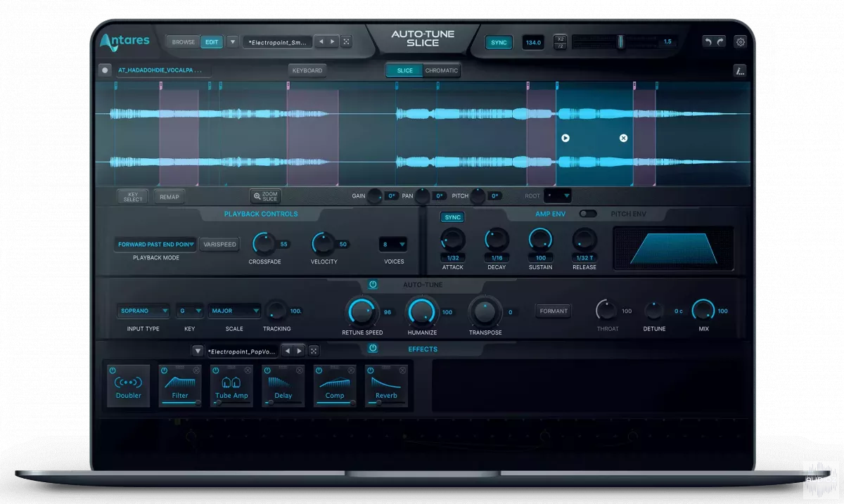Image resolution: width=844 pixels, height=504 pixels.
Task: Remove the Filter effect
Action: [x=196, y=370]
